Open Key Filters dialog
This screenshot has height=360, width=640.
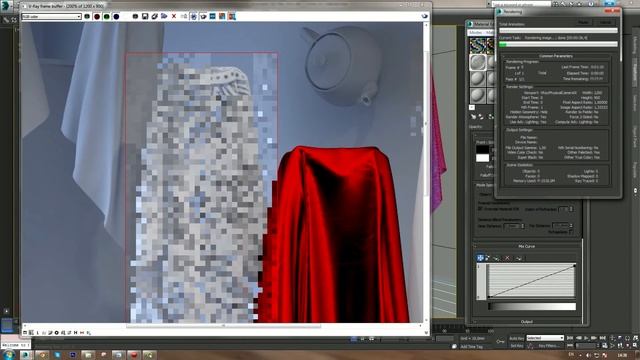coord(548,346)
